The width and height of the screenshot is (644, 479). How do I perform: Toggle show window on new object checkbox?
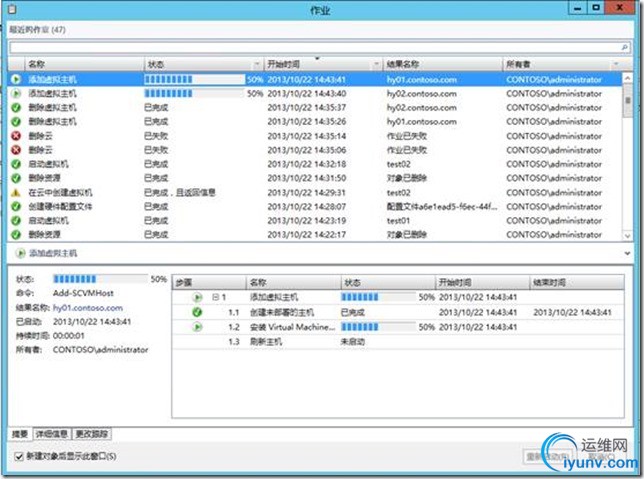click(x=19, y=456)
